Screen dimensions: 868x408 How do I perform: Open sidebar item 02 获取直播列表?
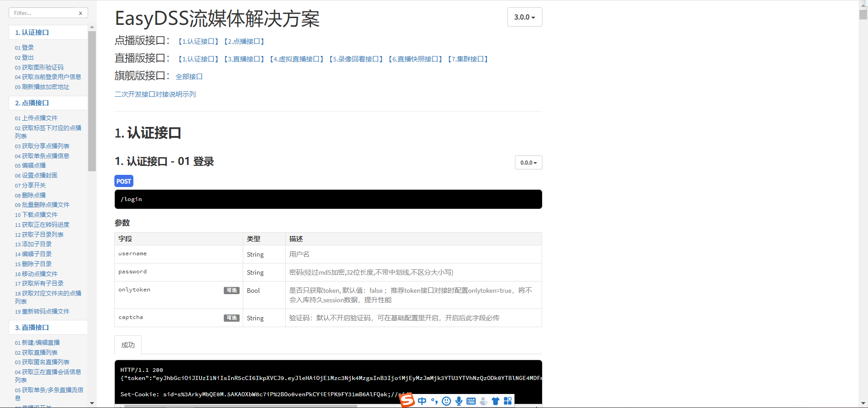click(x=36, y=352)
